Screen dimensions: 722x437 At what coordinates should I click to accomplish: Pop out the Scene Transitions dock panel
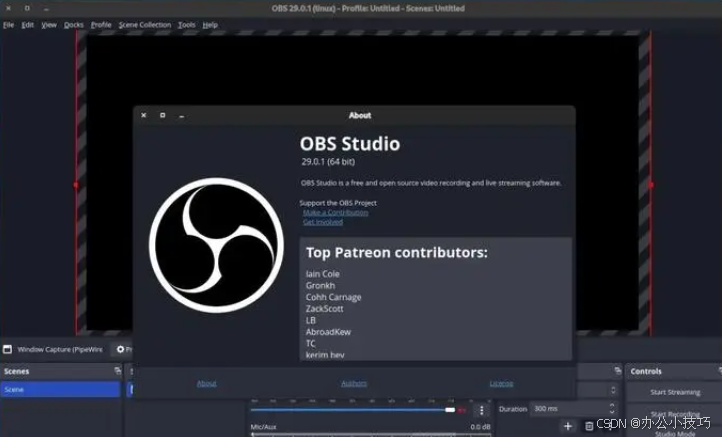(x=617, y=371)
